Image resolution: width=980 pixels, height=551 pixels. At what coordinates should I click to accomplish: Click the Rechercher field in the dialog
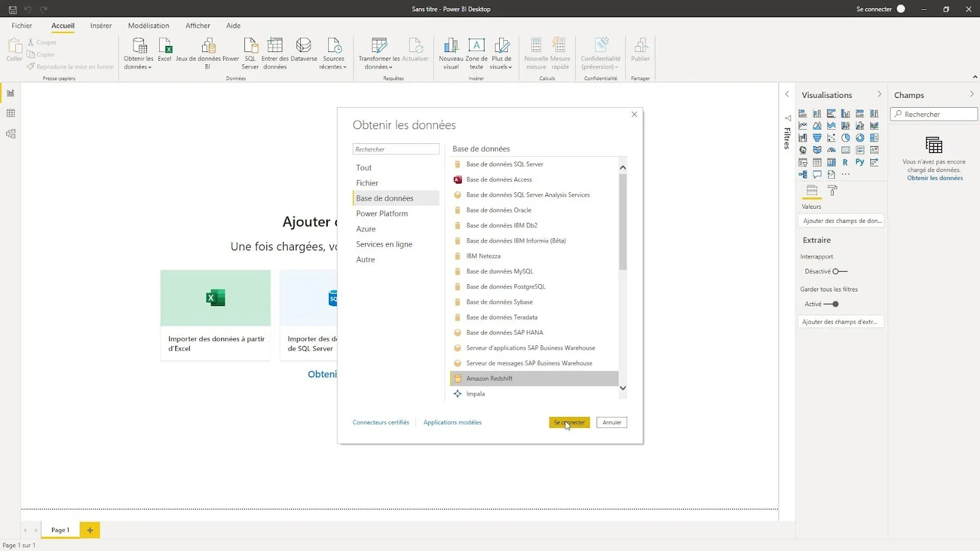point(396,149)
